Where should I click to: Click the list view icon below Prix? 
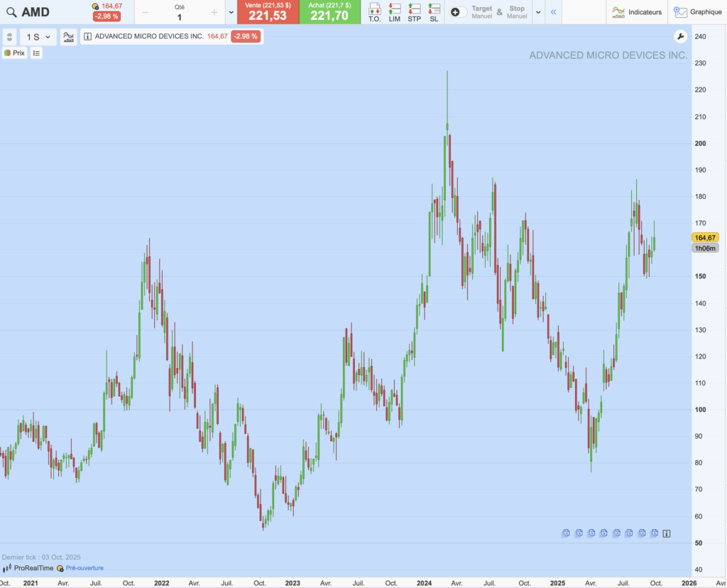point(36,53)
